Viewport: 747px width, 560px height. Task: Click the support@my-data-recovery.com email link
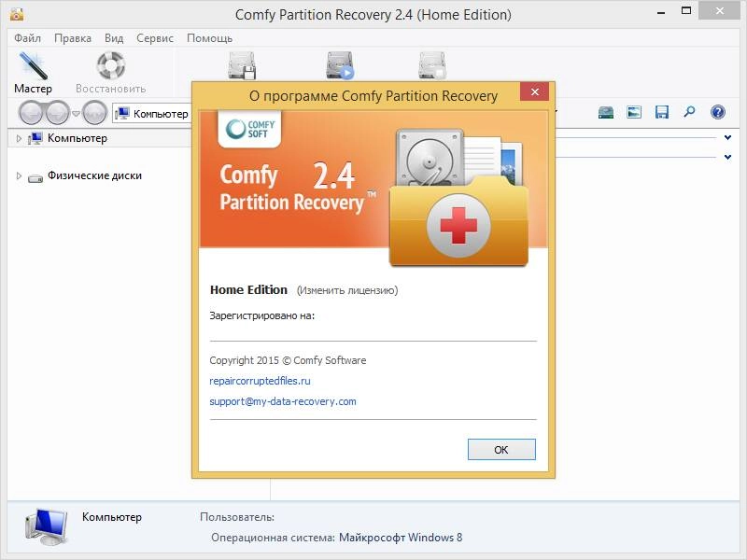click(x=283, y=401)
